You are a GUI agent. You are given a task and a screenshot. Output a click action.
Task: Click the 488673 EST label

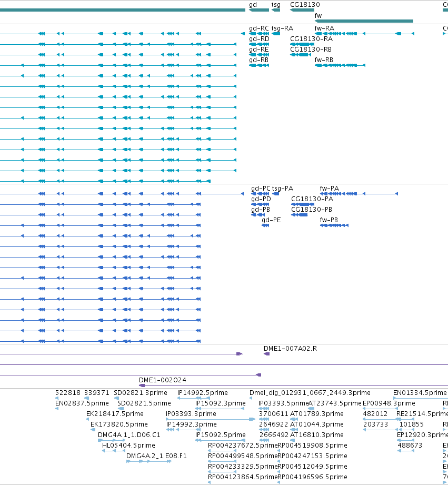pyautogui.click(x=410, y=446)
